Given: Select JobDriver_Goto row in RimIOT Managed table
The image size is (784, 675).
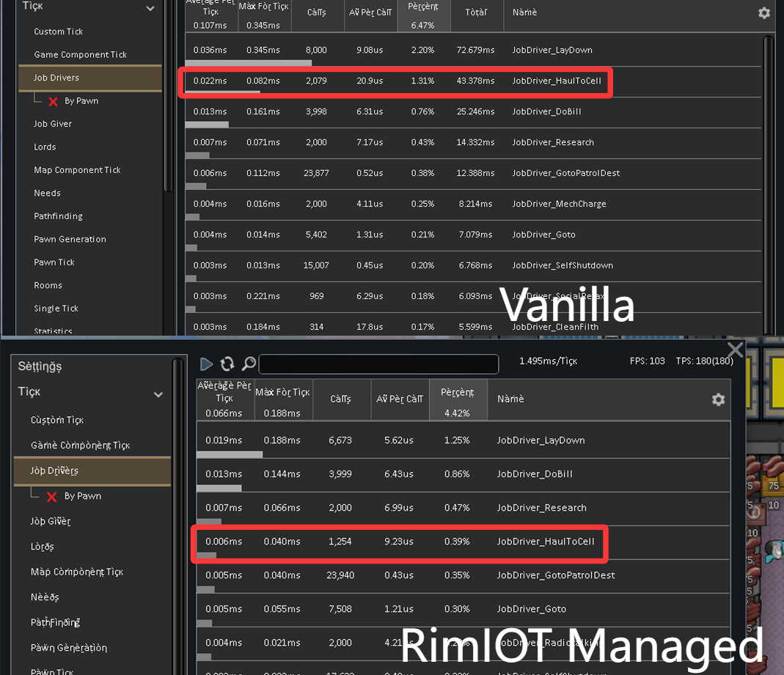Looking at the screenshot, I should 463,609.
